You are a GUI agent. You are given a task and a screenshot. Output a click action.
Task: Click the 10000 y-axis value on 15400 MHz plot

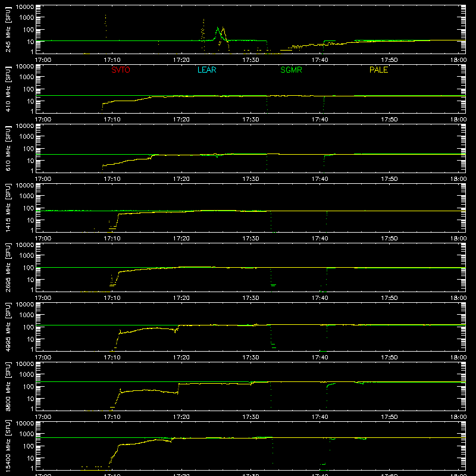pos(25,424)
